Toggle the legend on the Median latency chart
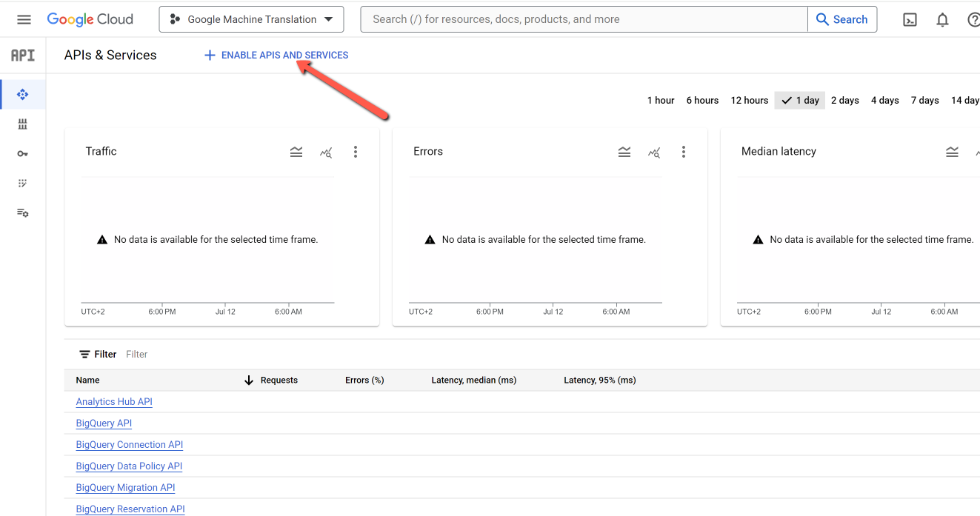980x516 pixels. point(953,152)
